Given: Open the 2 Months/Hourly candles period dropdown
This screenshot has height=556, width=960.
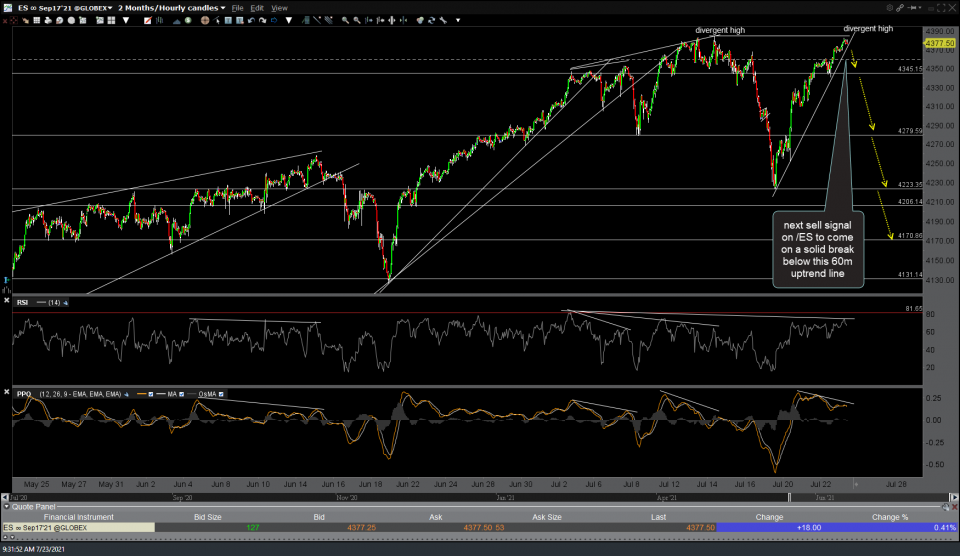Looking at the screenshot, I should pos(172,8).
